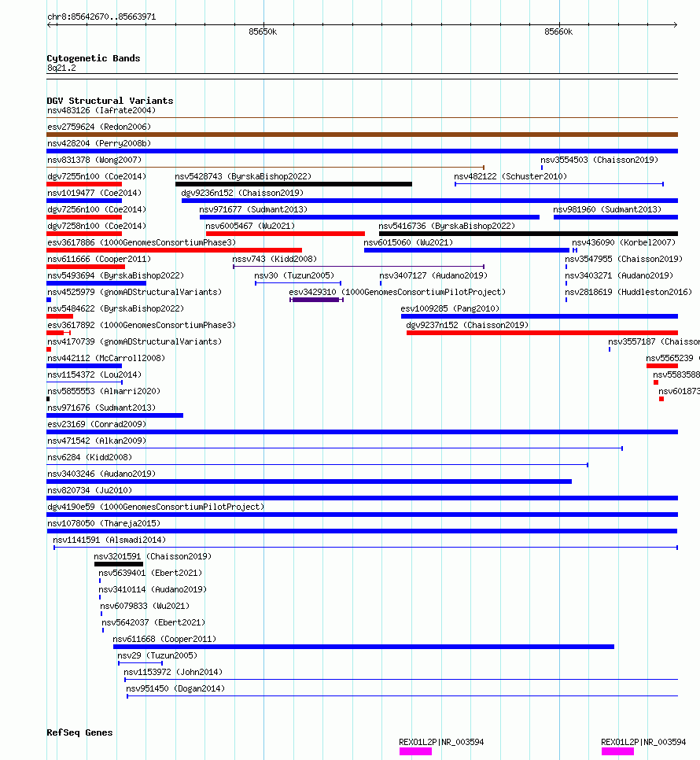Image resolution: width=700 pixels, height=760 pixels.
Task: Open the nsv3547955 (Chaisson2019) label
Action: [624, 259]
